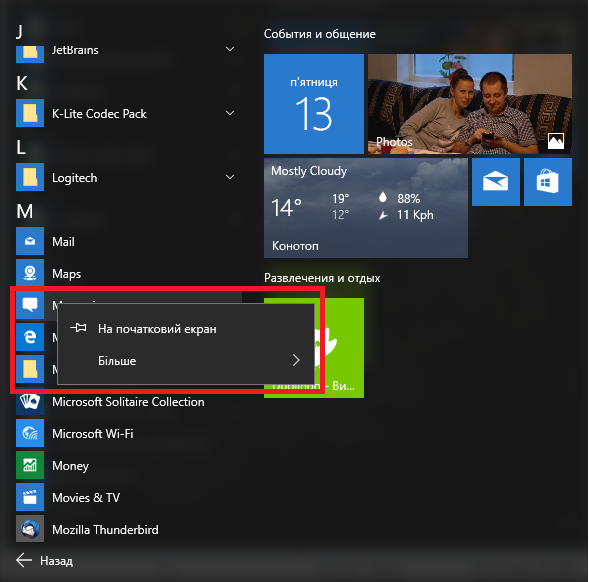This screenshot has width=589, height=582.
Task: Click the Microsoft Wi-Fi icon
Action: click(30, 433)
